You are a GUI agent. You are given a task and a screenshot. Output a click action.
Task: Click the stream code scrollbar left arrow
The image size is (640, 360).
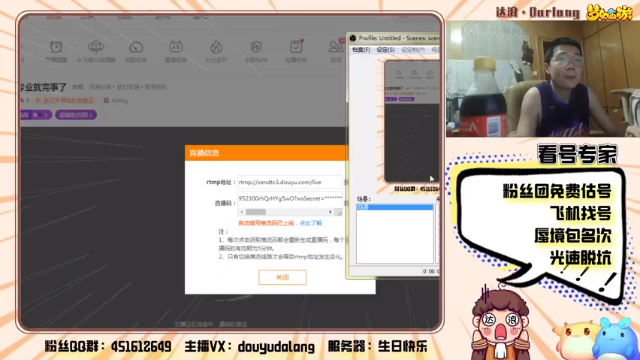242,212
